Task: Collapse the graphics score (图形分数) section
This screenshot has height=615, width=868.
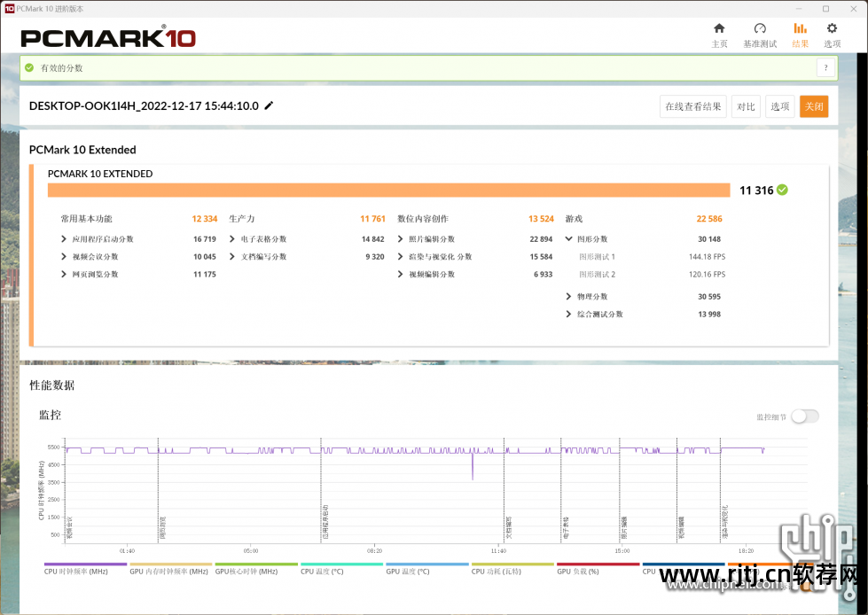Action: (569, 239)
